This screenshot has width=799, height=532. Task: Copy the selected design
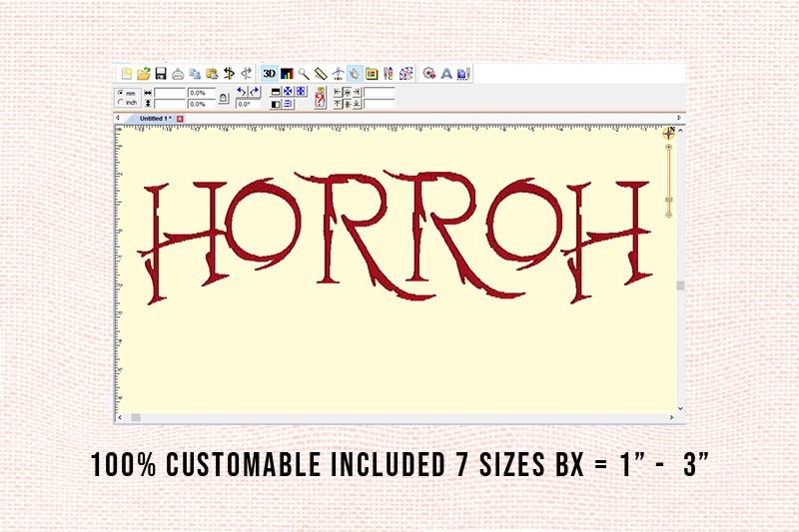point(195,74)
